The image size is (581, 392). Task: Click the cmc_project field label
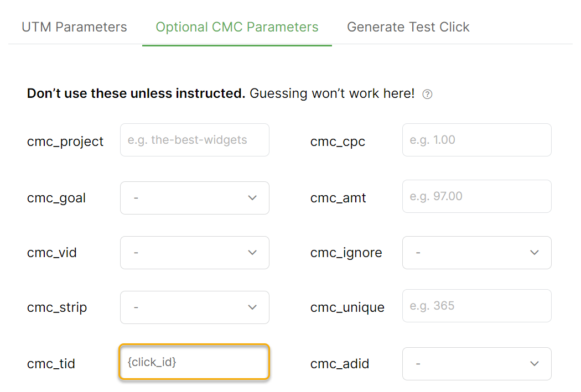pos(65,142)
